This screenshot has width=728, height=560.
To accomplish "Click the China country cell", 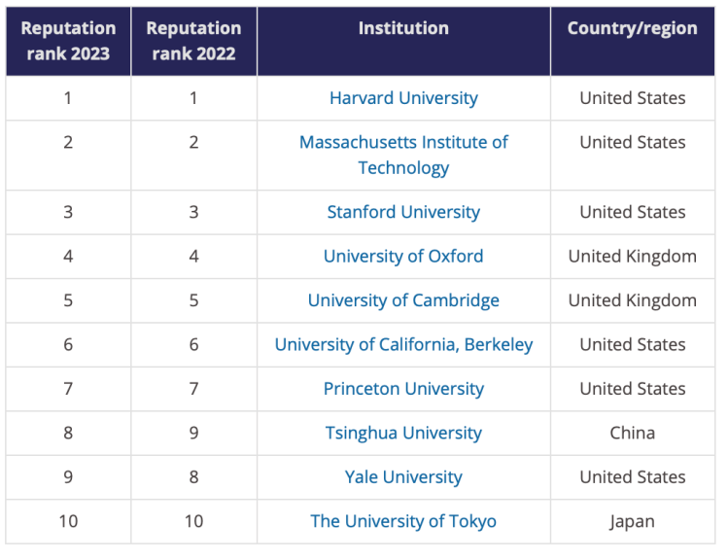I will (632, 434).
